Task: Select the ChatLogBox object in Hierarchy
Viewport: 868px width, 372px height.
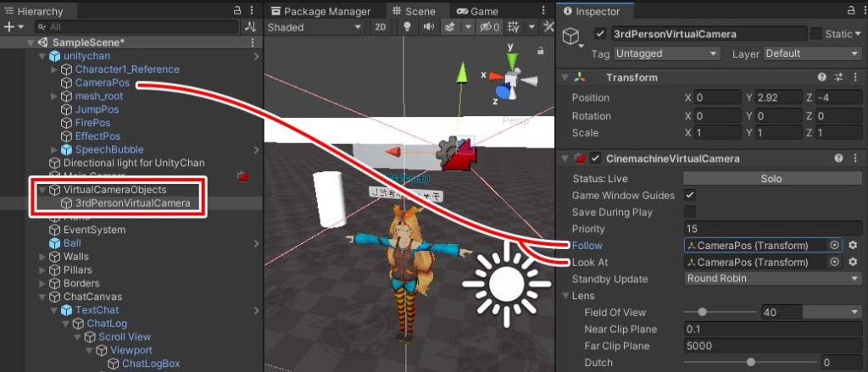Action: pos(151,364)
